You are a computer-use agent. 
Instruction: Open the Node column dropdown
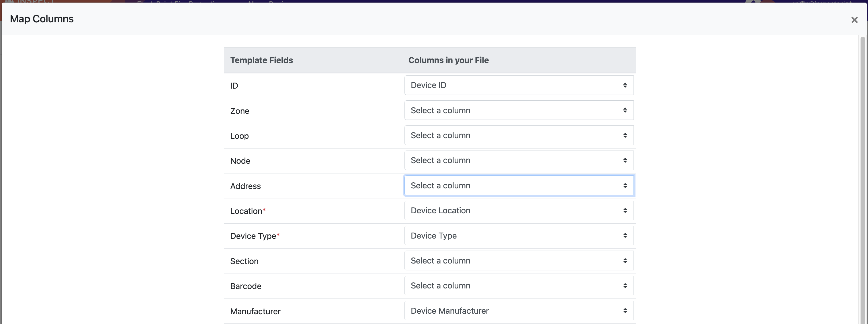519,161
